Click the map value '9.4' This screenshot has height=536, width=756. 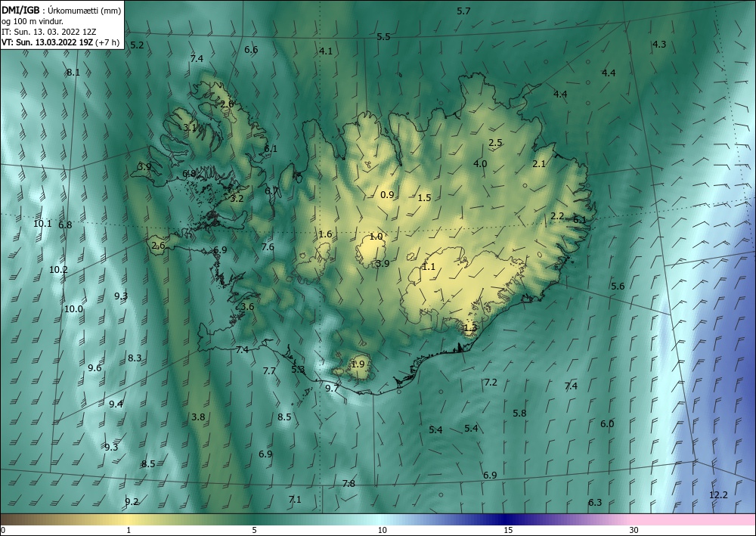[116, 404]
